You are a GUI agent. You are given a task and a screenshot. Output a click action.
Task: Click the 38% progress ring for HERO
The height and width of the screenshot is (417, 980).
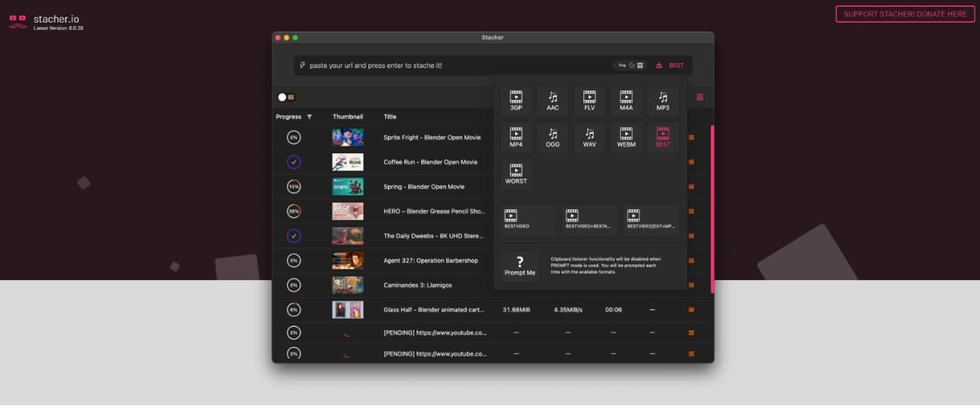click(294, 211)
